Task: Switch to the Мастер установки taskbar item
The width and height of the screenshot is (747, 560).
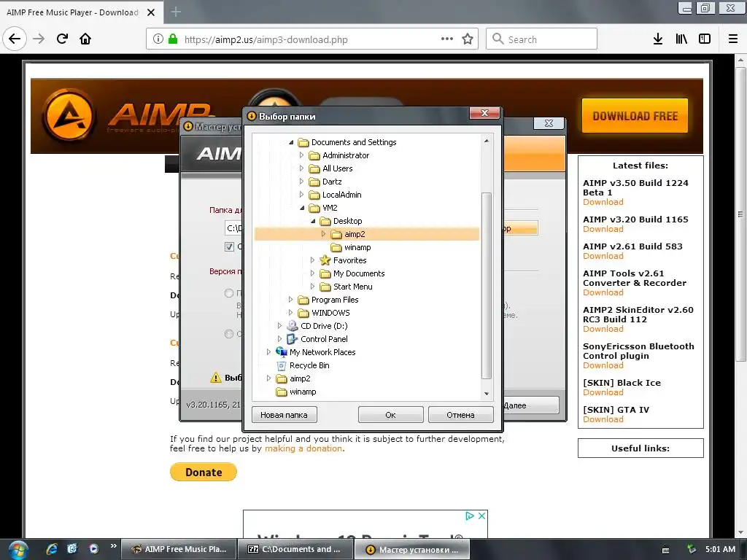Action: 413,550
